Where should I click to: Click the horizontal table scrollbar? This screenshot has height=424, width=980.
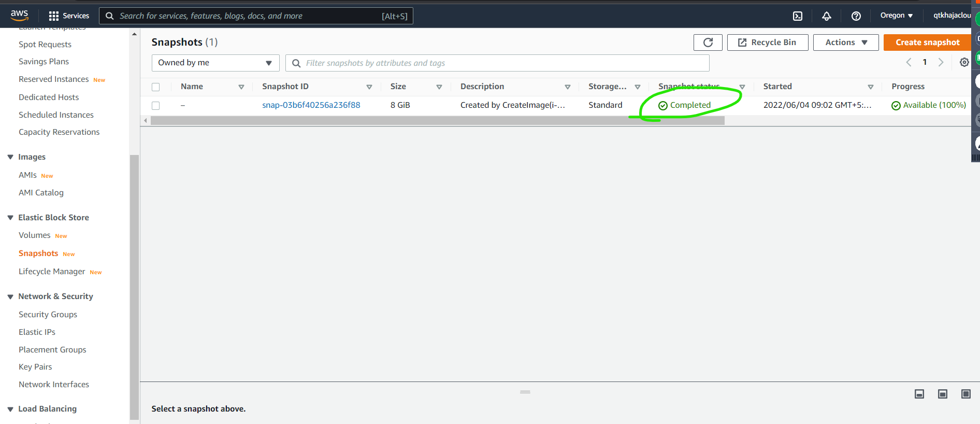437,121
